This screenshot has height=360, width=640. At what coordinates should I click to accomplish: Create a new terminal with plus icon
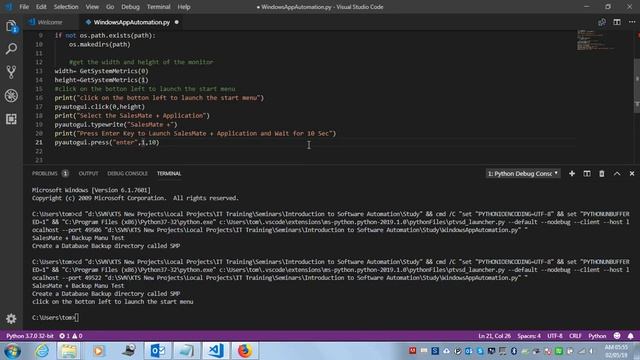pos(572,173)
